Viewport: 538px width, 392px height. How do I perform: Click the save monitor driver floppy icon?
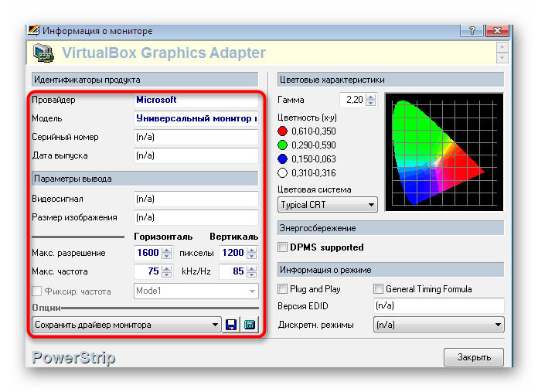pyautogui.click(x=231, y=325)
